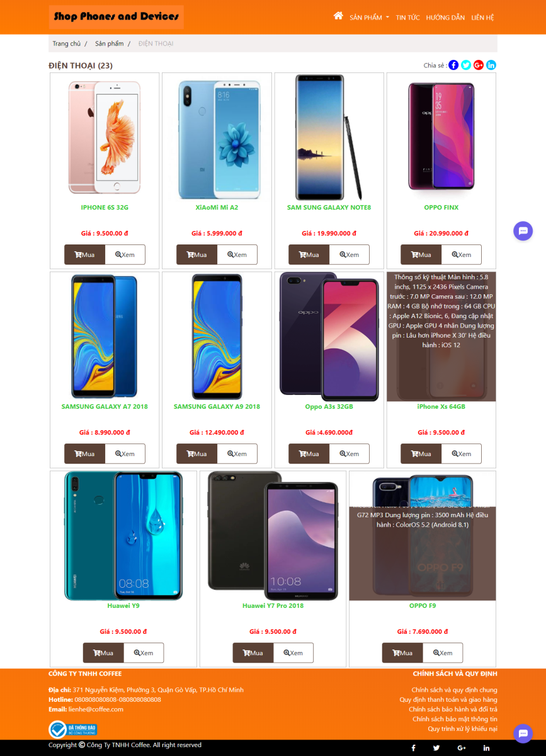Open the HƯỚNG DẪN menu item

click(445, 18)
